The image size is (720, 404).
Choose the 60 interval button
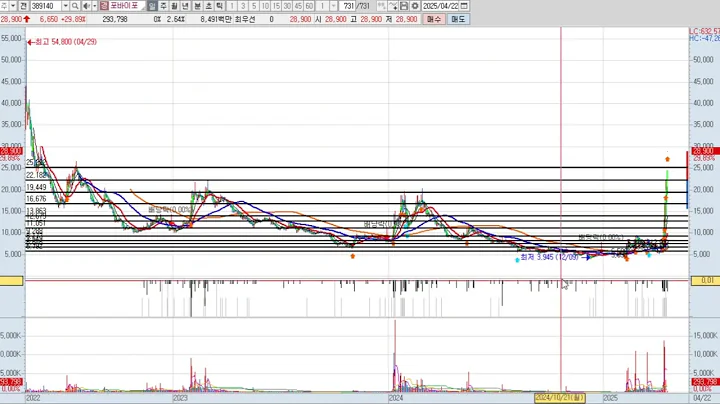click(309, 6)
